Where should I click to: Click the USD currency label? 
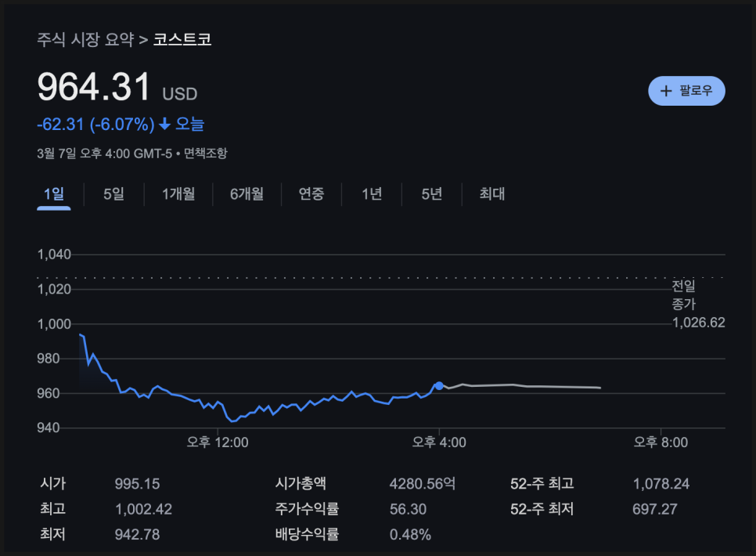[x=180, y=94]
